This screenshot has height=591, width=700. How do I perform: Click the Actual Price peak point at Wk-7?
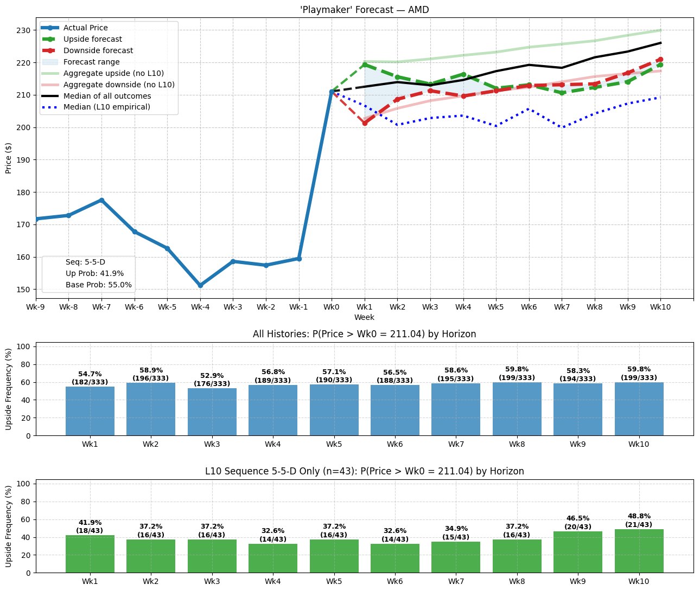click(101, 200)
